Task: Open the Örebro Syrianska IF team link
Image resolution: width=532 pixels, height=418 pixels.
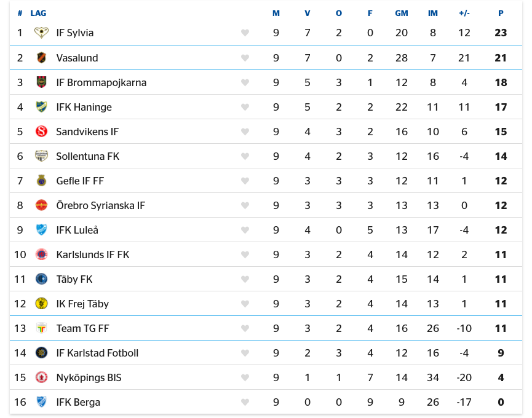Action: [101, 205]
